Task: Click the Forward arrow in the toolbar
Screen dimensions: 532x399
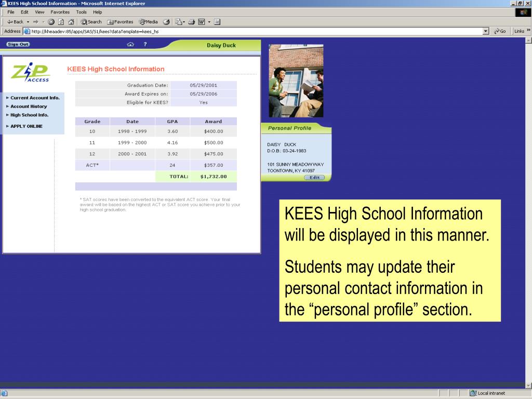Action: pos(36,22)
